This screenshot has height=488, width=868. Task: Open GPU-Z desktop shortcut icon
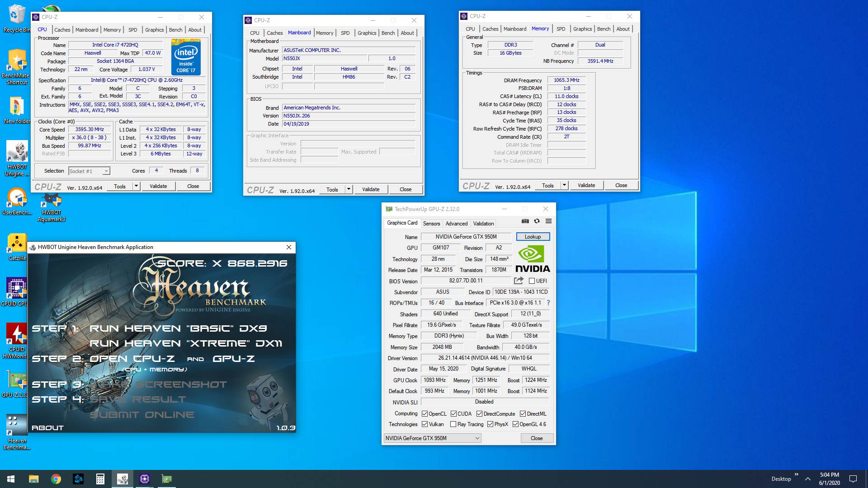(x=16, y=384)
